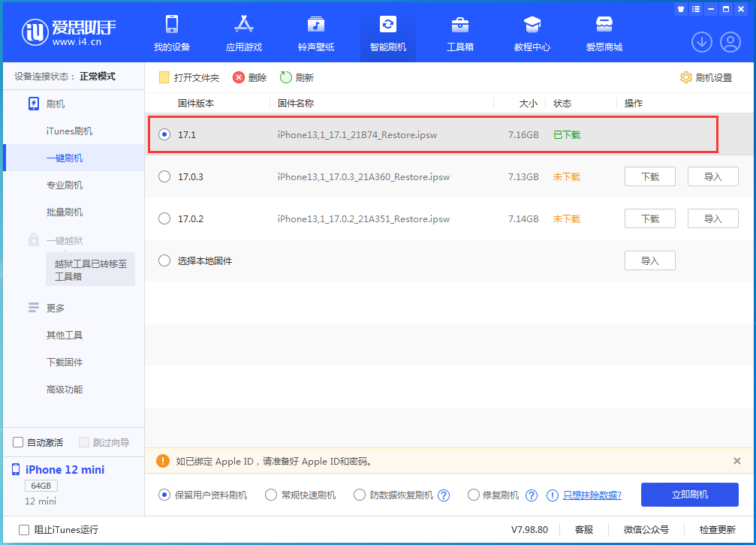The width and height of the screenshot is (756, 545).
Task: Open the download manager circle icon
Action: coord(701,42)
